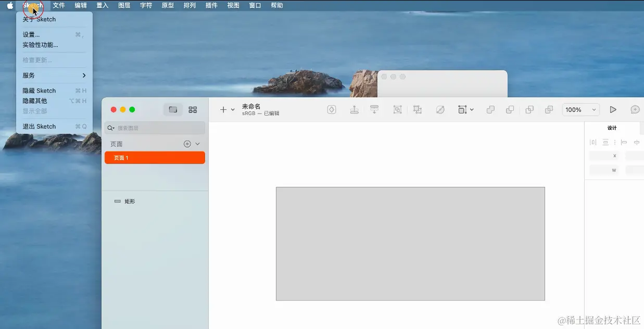Select 隐藏 Sketch menu item
The height and width of the screenshot is (329, 644).
(55, 91)
